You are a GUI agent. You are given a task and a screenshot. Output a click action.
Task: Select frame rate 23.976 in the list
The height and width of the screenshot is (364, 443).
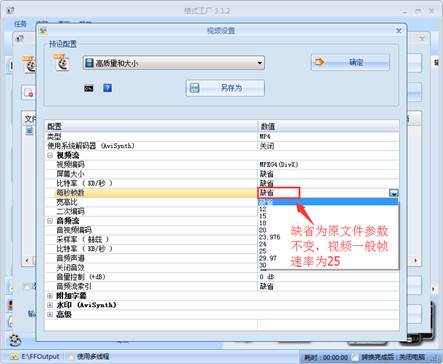point(269,237)
